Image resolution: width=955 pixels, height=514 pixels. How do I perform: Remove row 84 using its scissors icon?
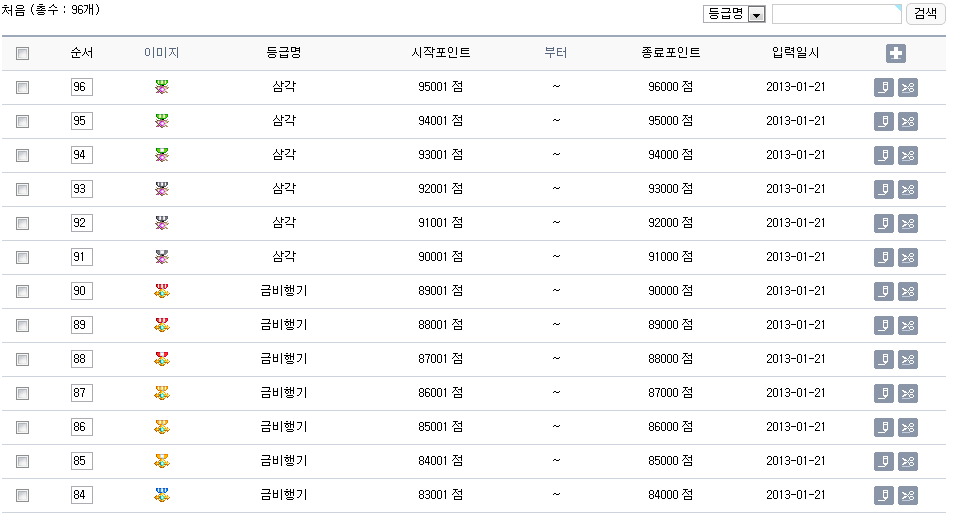point(908,495)
